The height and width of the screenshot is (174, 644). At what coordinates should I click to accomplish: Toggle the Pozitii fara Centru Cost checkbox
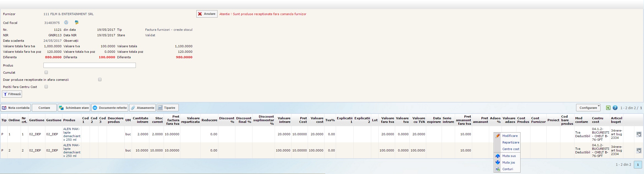click(46, 87)
